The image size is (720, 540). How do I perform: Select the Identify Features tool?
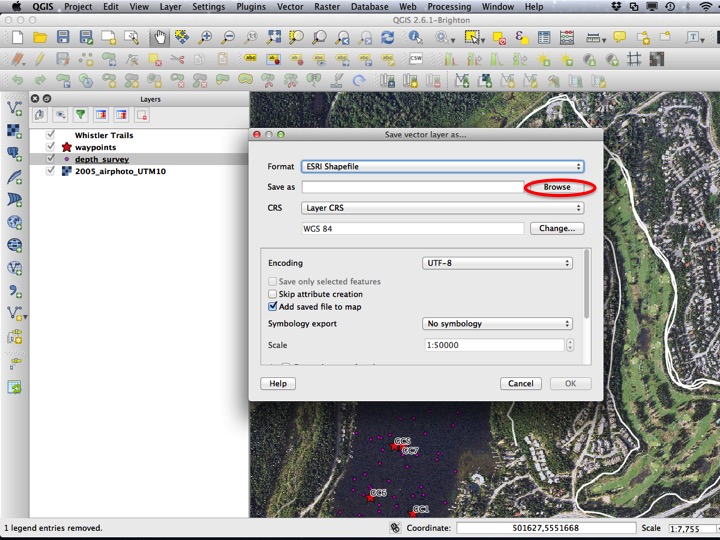point(416,37)
